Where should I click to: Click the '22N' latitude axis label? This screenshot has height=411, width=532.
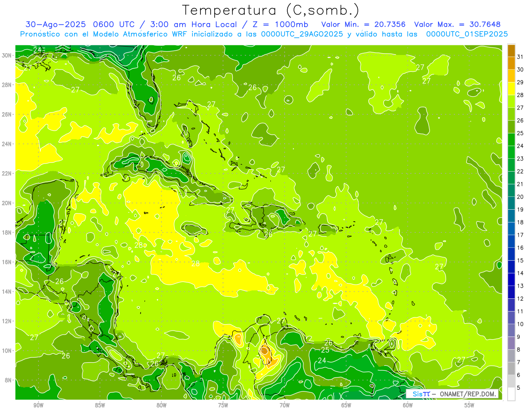[x=8, y=173]
